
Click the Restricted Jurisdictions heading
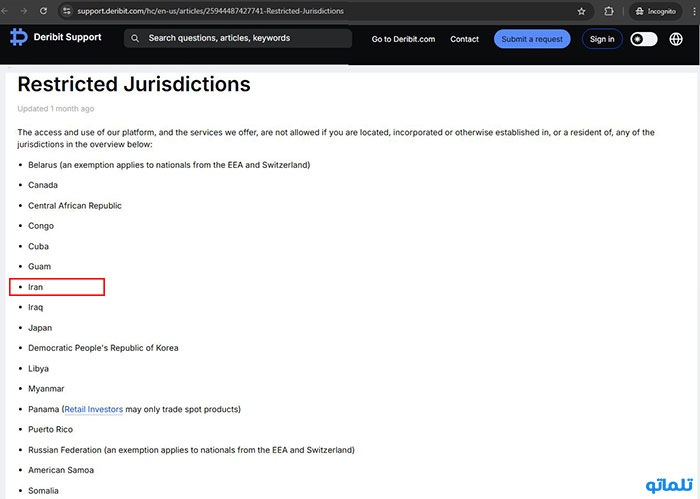pos(134,84)
